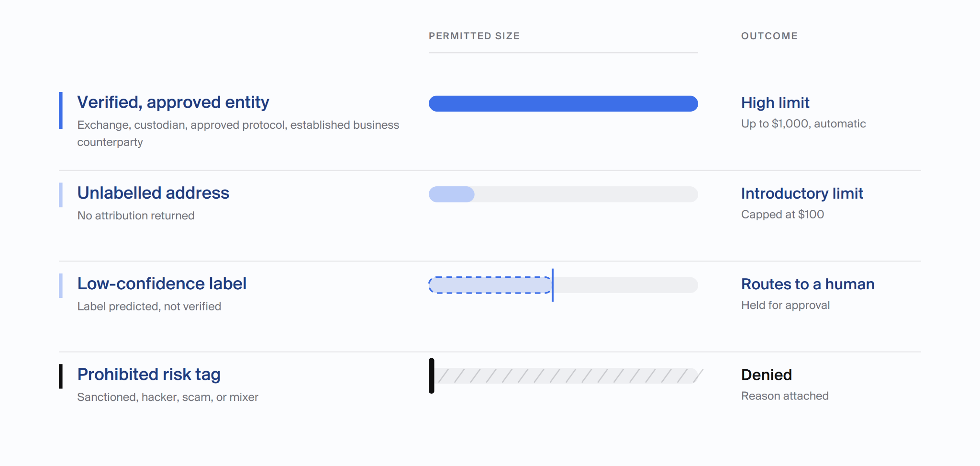Click the PERMITTED SIZE column header

474,36
